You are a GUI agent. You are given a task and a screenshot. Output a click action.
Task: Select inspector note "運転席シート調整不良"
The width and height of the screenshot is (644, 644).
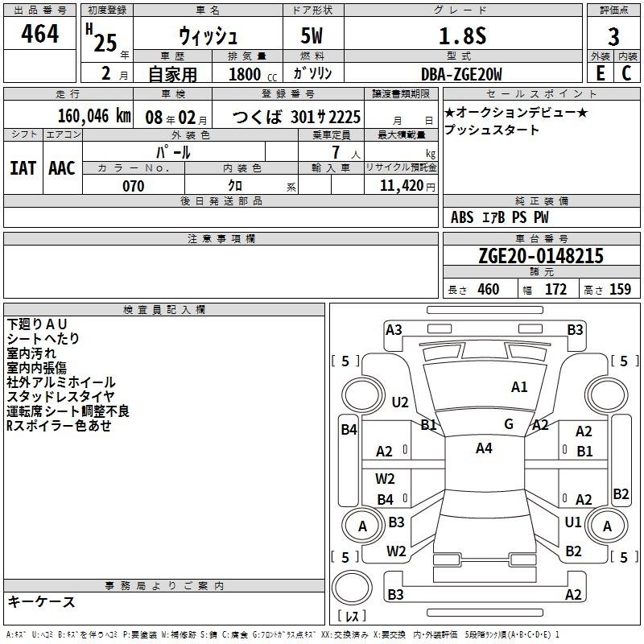click(x=68, y=411)
